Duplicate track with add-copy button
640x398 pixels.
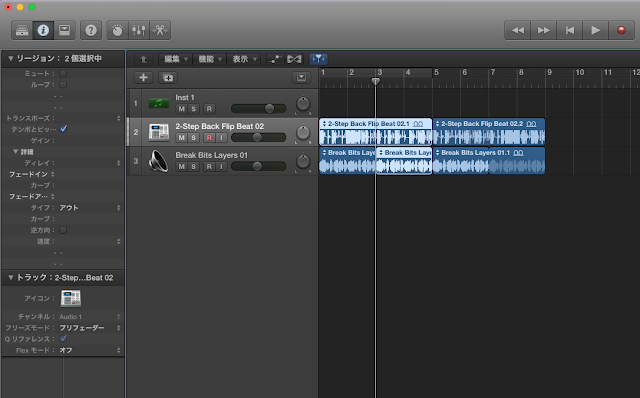(168, 78)
